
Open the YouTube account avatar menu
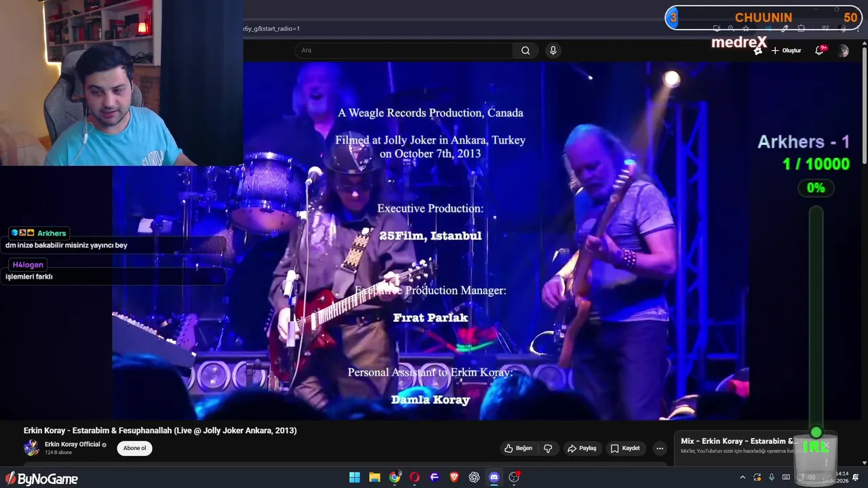click(x=844, y=51)
